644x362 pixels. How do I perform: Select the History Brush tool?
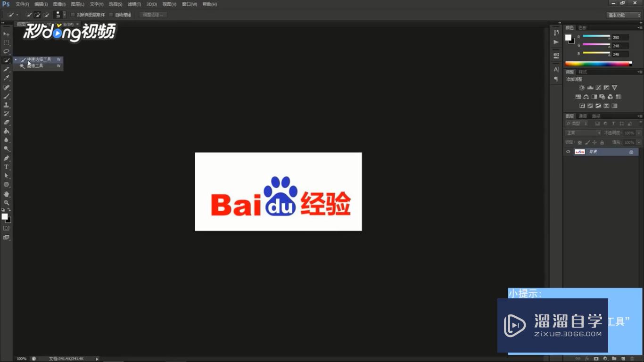tap(6, 114)
